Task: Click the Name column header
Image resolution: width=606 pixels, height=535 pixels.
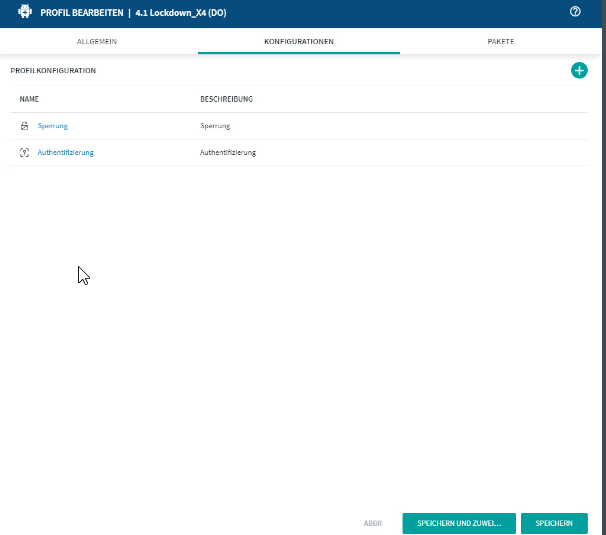Action: tap(29, 100)
